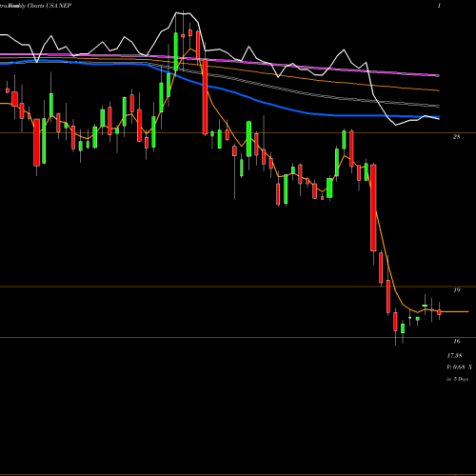The height and width of the screenshot is (476, 476).
Task: Click the tallest red candlestick in the big drop
Action: (373, 208)
